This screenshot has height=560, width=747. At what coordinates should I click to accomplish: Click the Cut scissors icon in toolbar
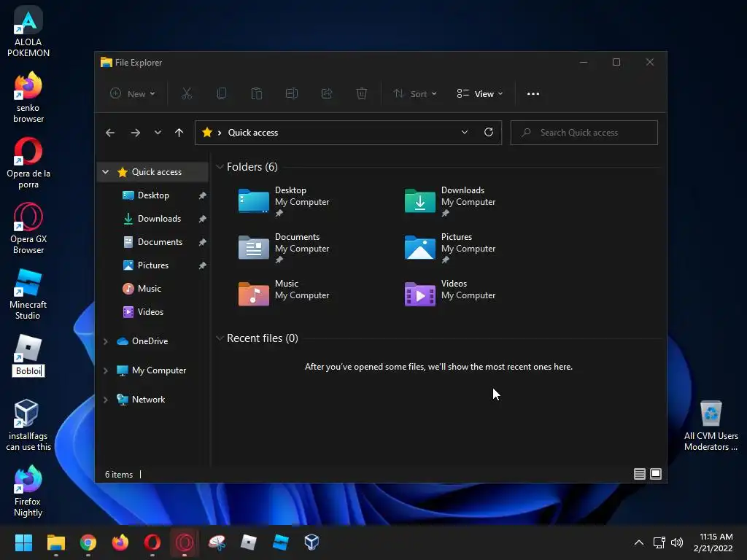[x=186, y=94]
